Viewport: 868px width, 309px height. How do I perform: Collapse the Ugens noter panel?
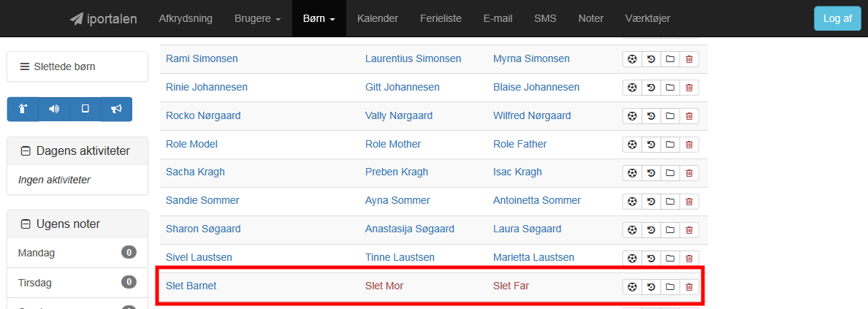(24, 224)
